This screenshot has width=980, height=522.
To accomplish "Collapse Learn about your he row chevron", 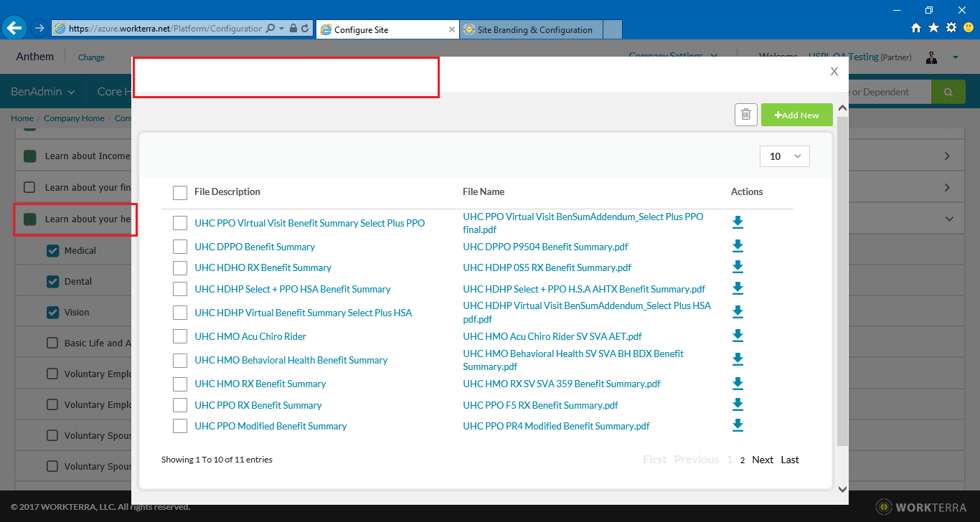I will pyautogui.click(x=949, y=219).
